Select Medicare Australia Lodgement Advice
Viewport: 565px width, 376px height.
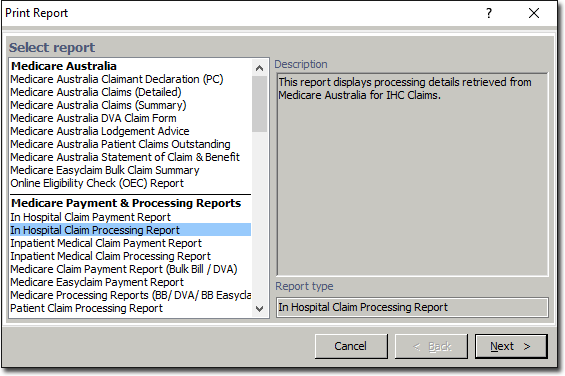(100, 131)
